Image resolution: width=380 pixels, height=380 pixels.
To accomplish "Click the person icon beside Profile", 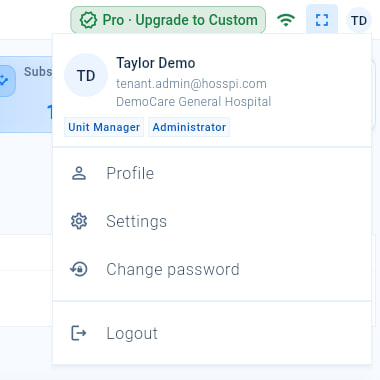I will click(x=79, y=173).
